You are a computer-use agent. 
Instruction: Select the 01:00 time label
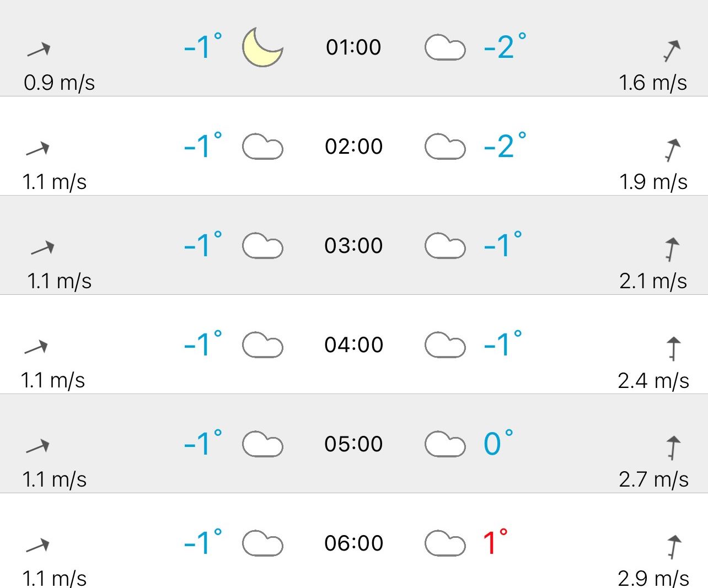pyautogui.click(x=353, y=47)
